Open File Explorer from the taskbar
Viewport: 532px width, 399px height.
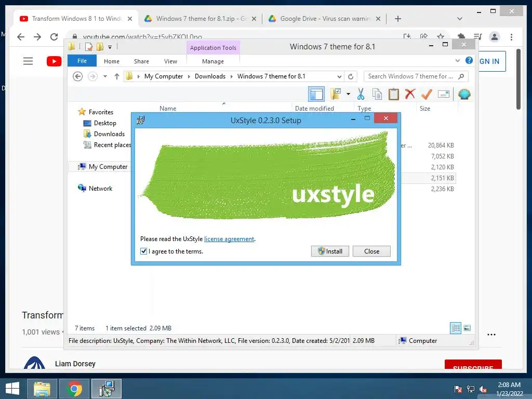click(42, 389)
